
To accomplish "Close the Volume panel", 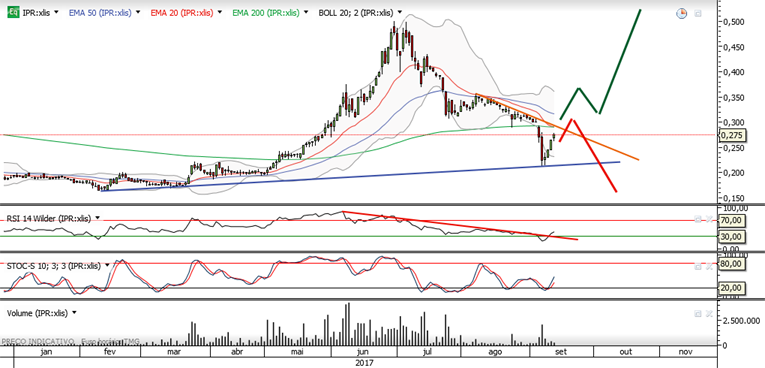I will 708,313.
